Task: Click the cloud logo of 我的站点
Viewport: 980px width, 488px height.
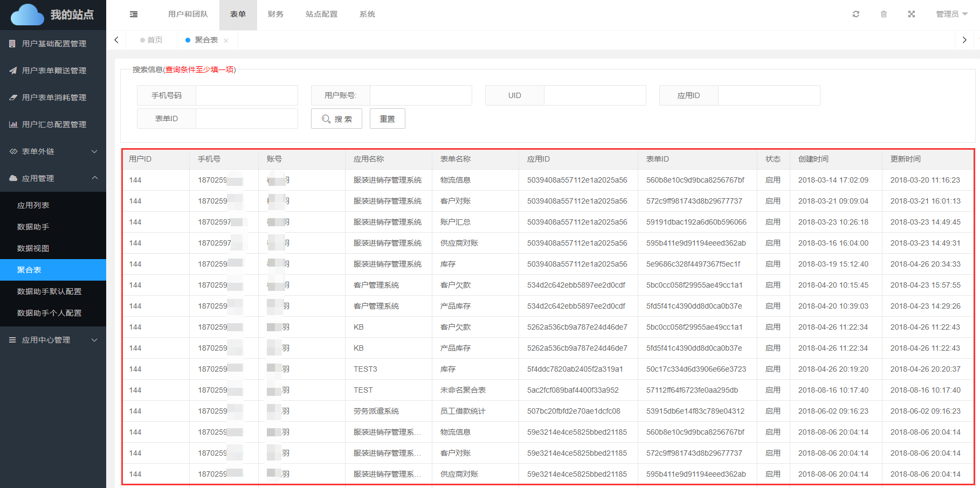Action: [27, 15]
